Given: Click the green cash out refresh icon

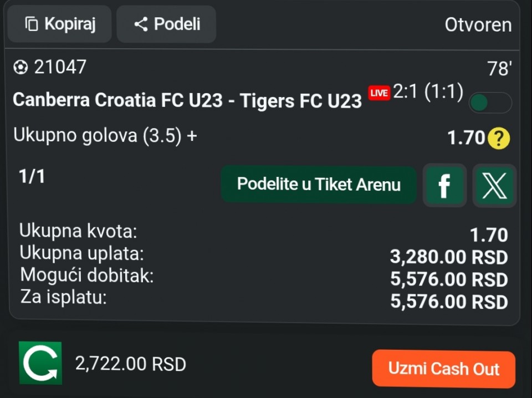Looking at the screenshot, I should click(x=40, y=363).
